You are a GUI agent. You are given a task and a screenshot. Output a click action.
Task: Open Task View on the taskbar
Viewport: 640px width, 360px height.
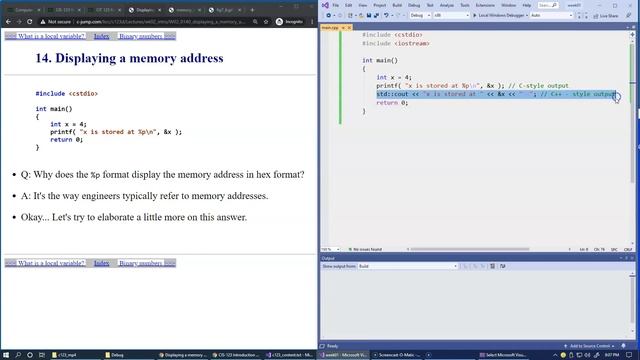pos(42,355)
